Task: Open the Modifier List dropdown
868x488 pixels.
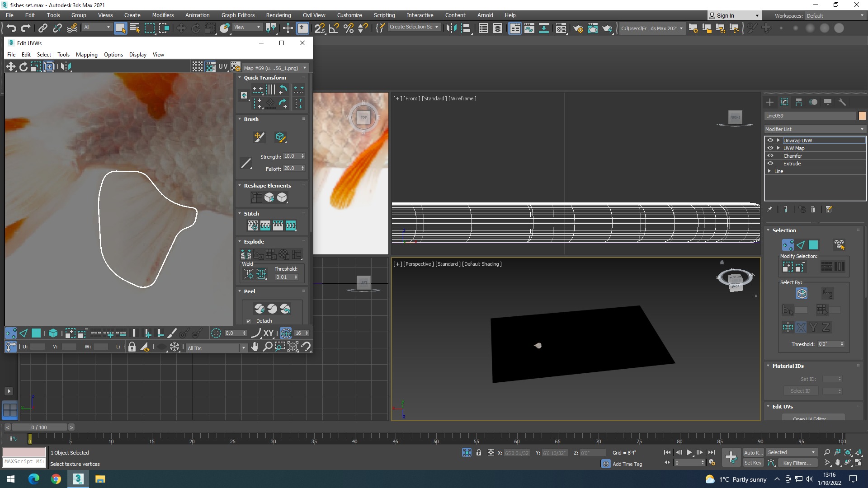Action: 815,129
